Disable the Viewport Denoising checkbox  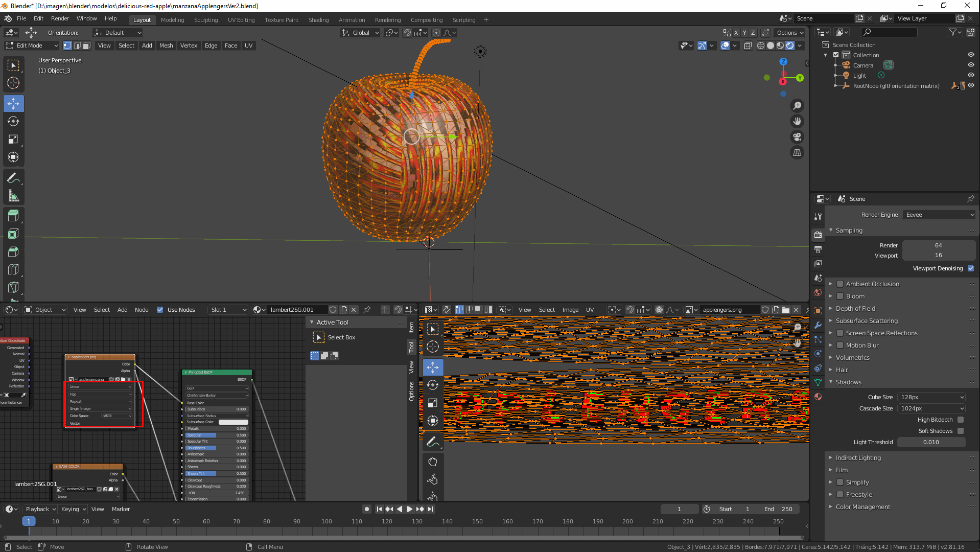click(971, 268)
